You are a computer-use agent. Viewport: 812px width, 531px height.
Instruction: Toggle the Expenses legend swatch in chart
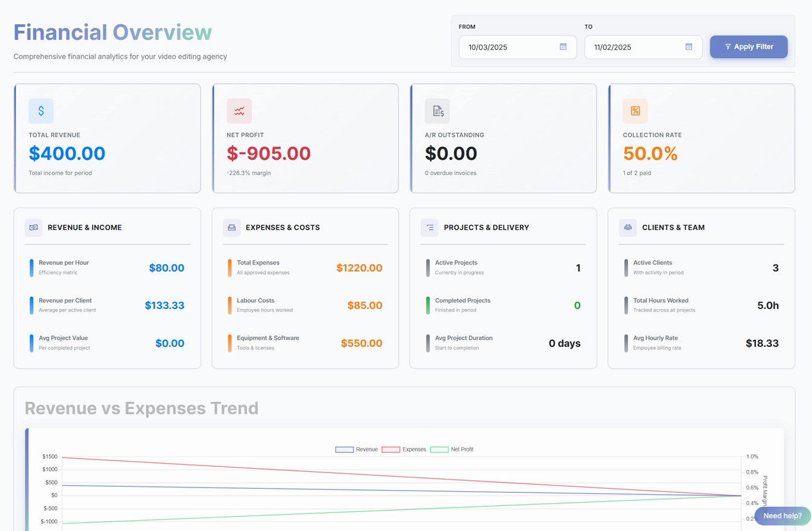pyautogui.click(x=391, y=450)
